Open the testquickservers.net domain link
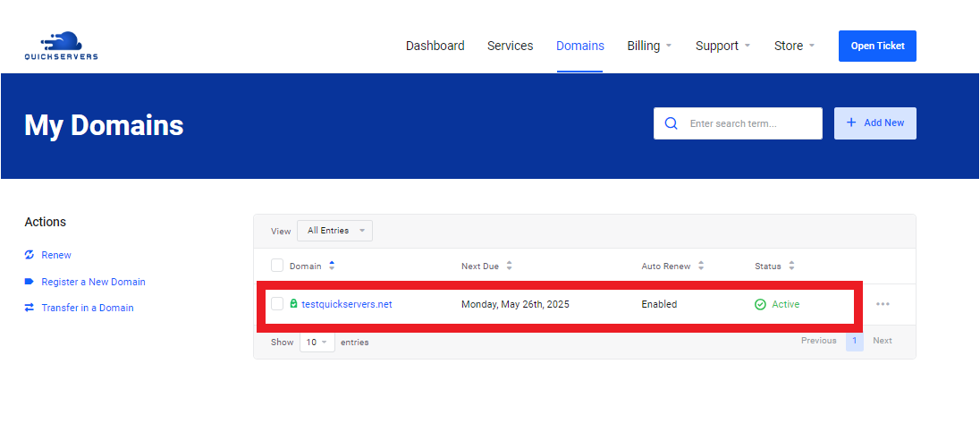Viewport: 980px width, 440px height. click(347, 304)
